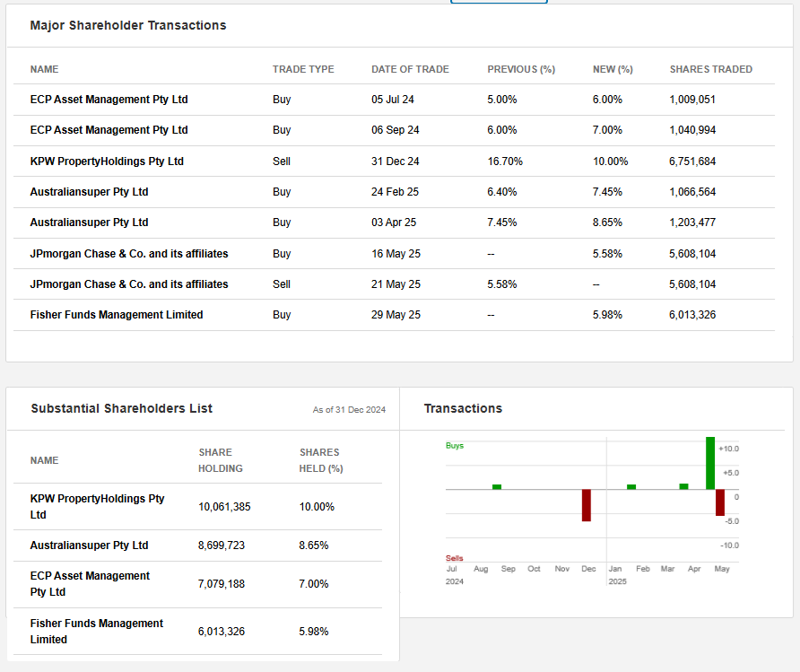Click the SHARES TRADED column header
Image resolution: width=800 pixels, height=672 pixels.
(710, 69)
